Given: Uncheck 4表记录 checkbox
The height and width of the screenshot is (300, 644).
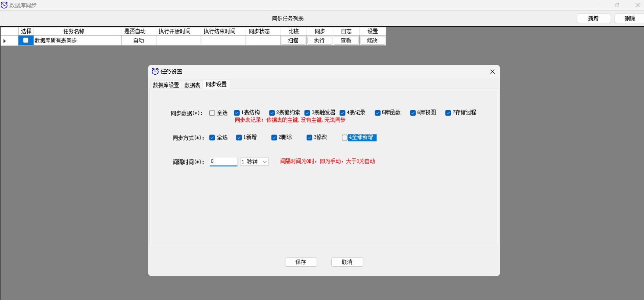Looking at the screenshot, I should pyautogui.click(x=342, y=113).
